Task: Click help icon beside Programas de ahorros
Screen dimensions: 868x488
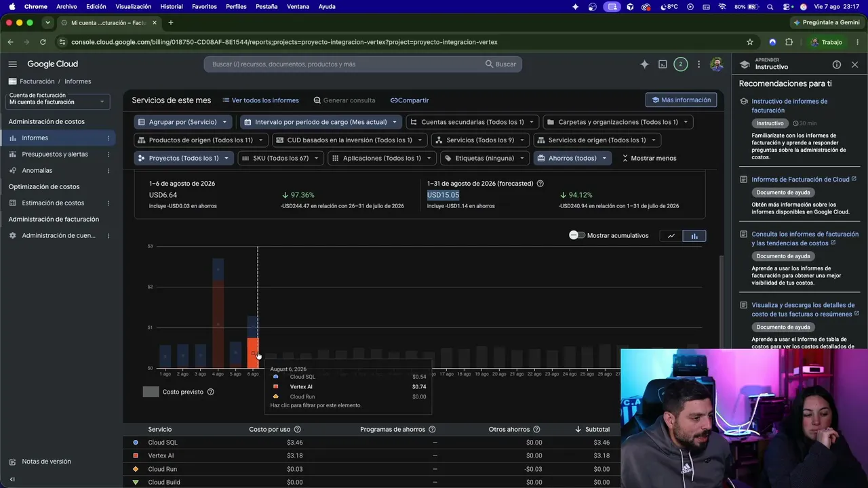Action: [432, 429]
